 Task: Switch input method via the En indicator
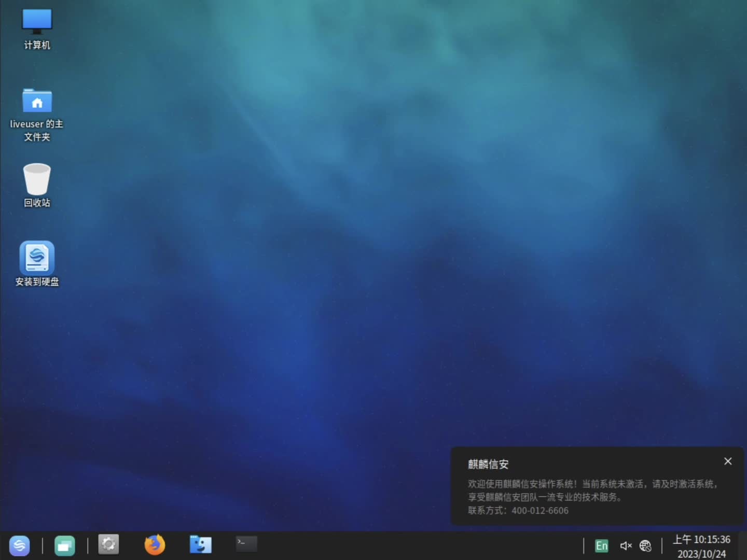[601, 545]
